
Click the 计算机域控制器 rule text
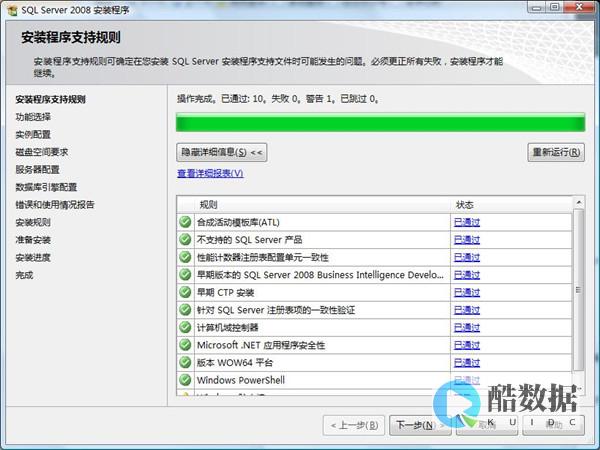point(228,327)
